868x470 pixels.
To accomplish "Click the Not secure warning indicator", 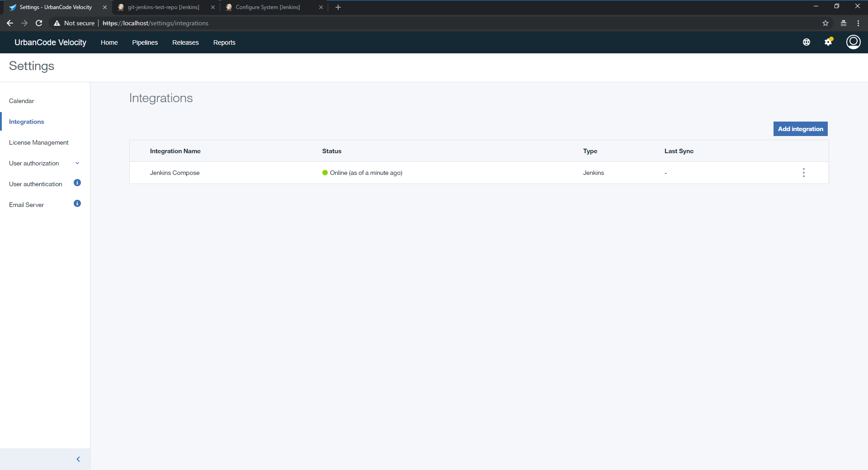I will coord(74,23).
